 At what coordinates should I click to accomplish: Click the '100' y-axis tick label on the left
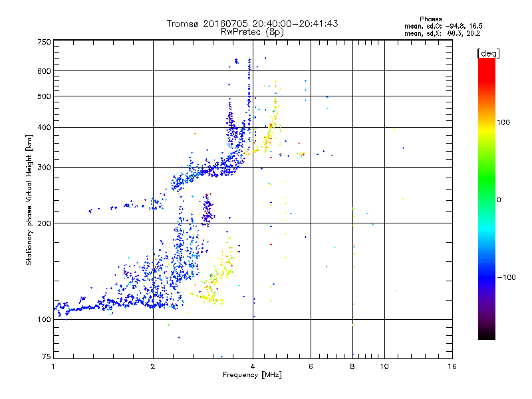[44, 320]
